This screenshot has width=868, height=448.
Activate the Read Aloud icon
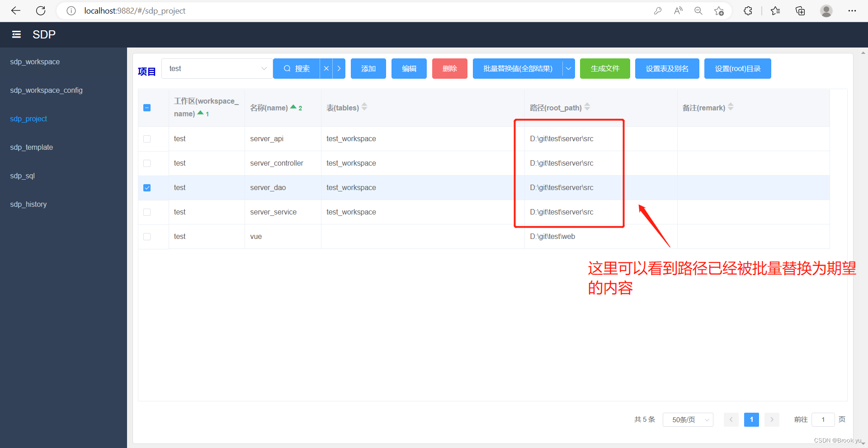coord(678,11)
